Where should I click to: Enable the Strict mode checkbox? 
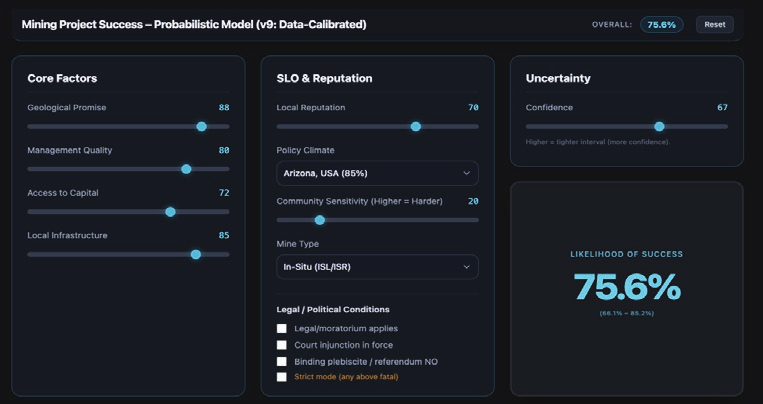pos(282,377)
